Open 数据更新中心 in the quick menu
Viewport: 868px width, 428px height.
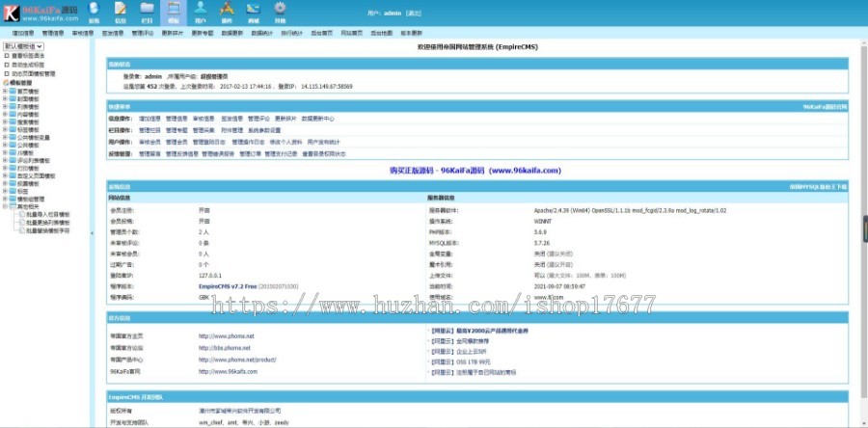point(317,119)
